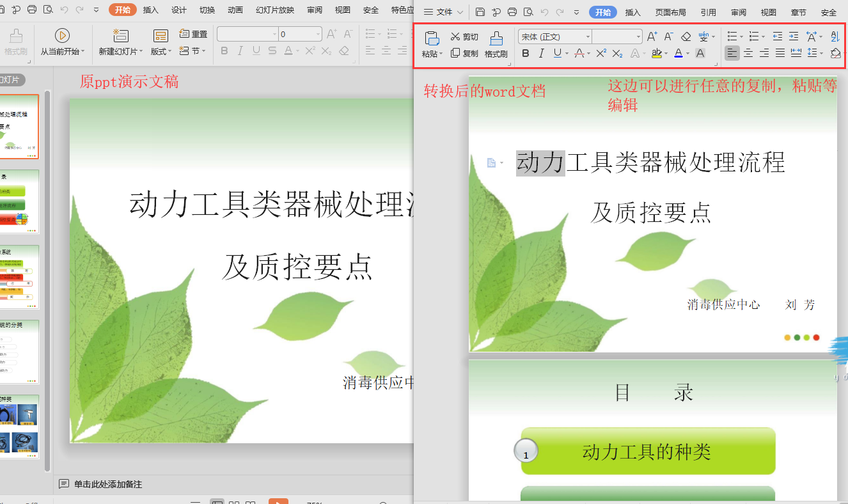Open 文件 menu in Word window
This screenshot has height=504, width=848.
444,12
